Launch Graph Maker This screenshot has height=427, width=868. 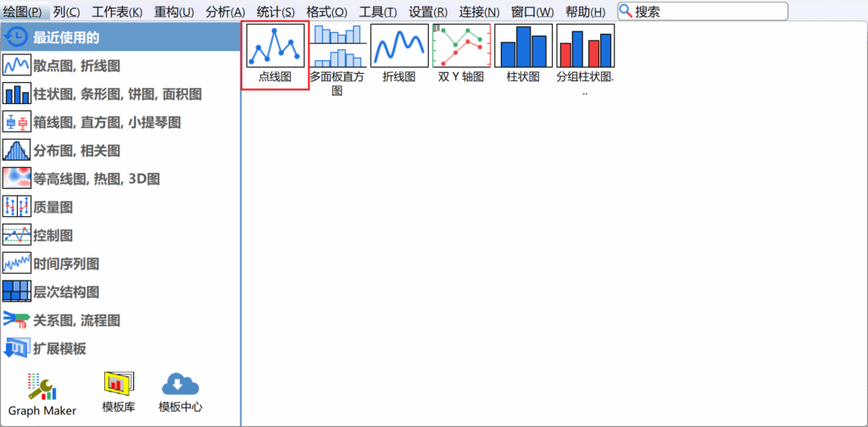pyautogui.click(x=42, y=395)
